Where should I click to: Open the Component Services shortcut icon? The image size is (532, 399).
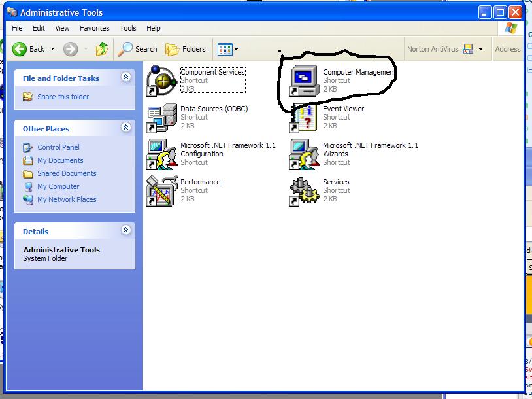161,80
